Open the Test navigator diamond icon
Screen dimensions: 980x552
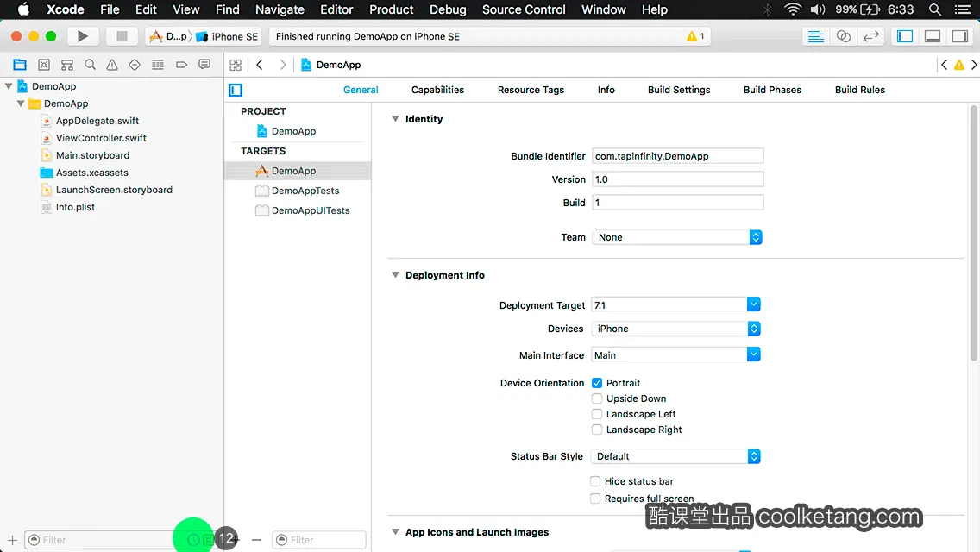pyautogui.click(x=135, y=65)
